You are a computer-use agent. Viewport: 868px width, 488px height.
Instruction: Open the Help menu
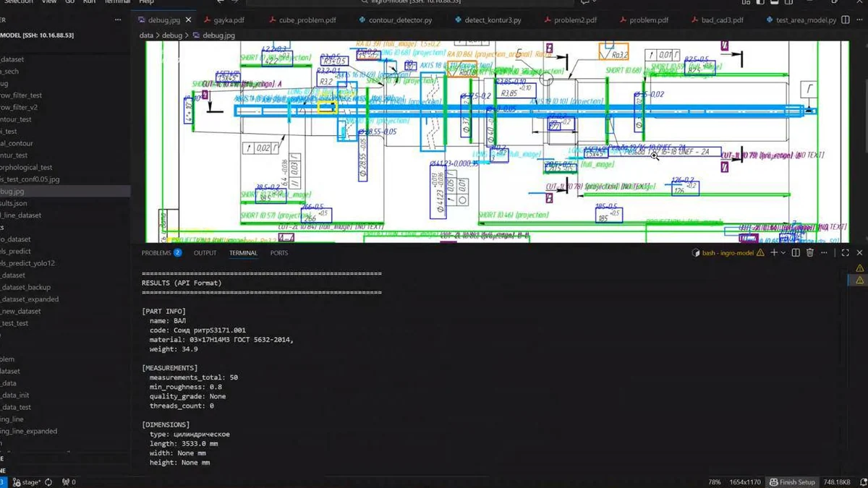pos(146,2)
